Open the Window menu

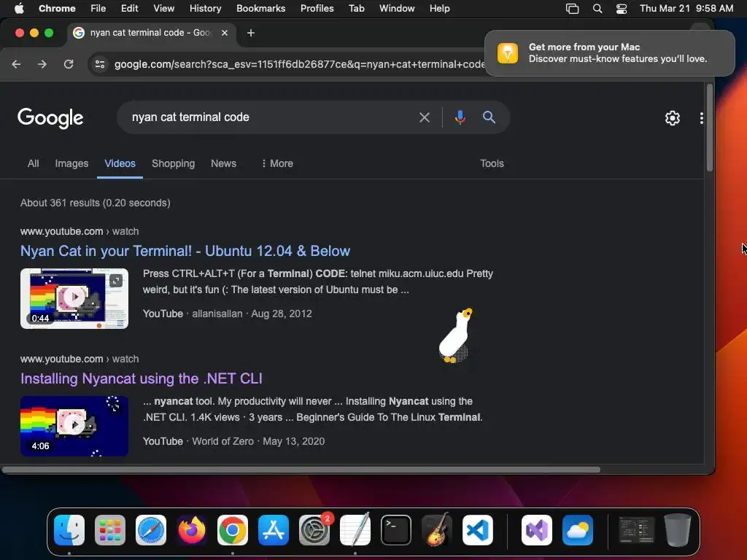(397, 8)
